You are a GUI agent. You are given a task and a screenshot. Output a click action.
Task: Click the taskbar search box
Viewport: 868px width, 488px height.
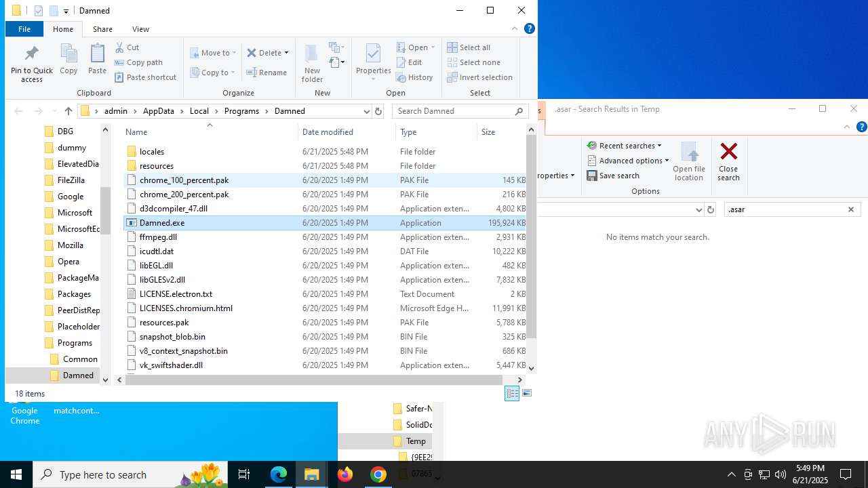[132, 474]
